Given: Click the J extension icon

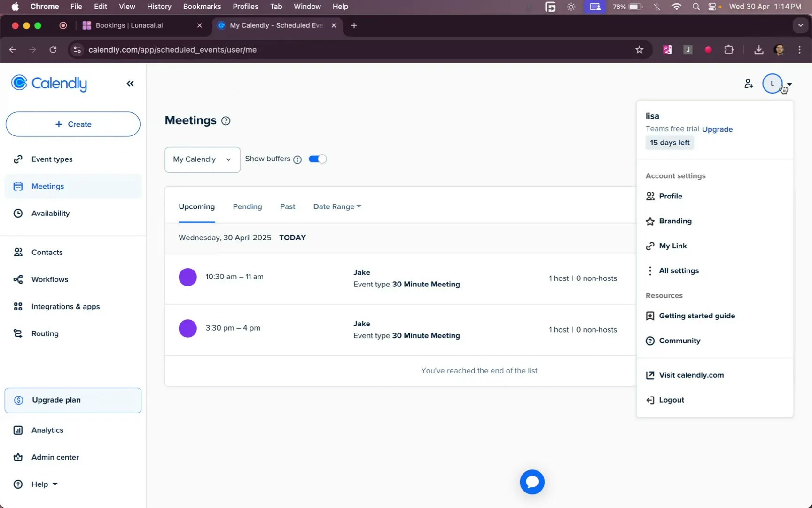Looking at the screenshot, I should point(688,50).
